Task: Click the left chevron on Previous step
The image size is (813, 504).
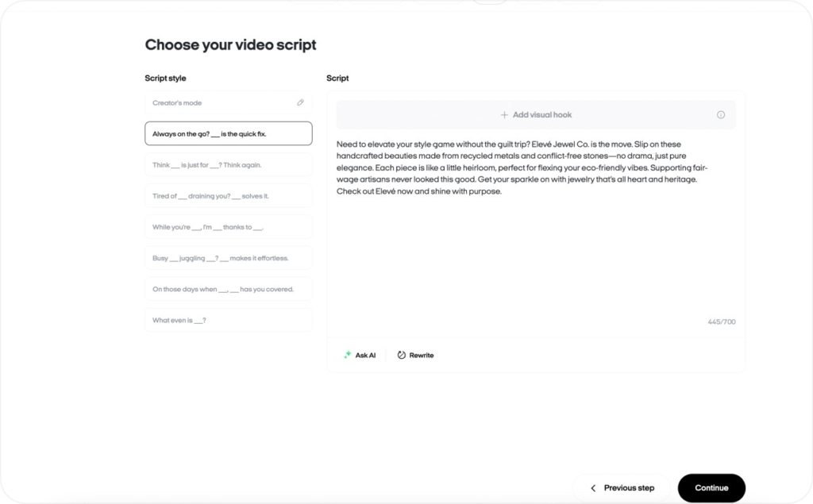Action: click(592, 487)
